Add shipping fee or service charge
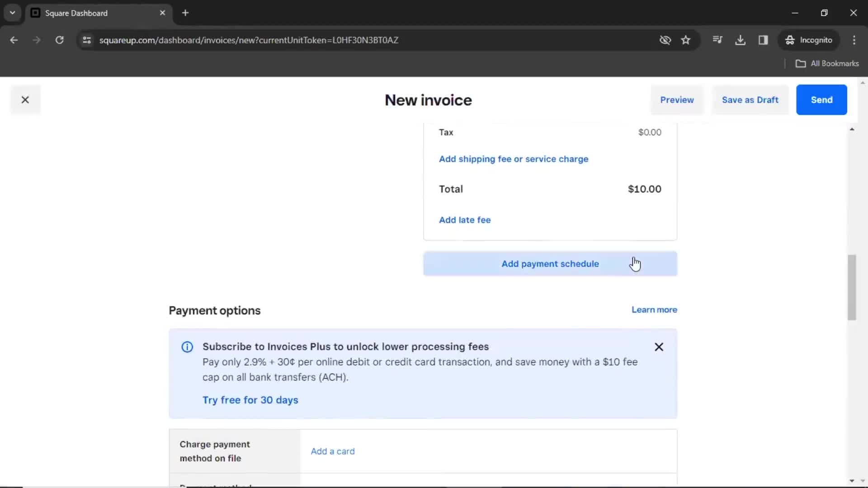 [514, 159]
